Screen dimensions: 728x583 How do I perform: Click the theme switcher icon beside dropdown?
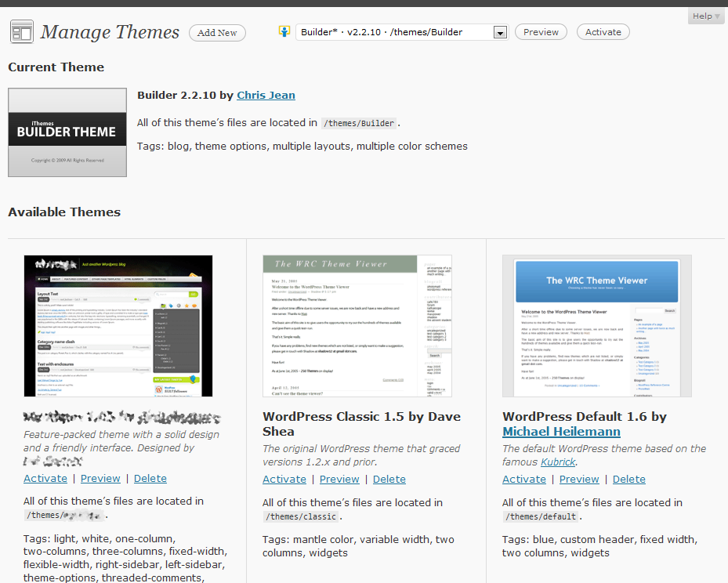point(284,31)
